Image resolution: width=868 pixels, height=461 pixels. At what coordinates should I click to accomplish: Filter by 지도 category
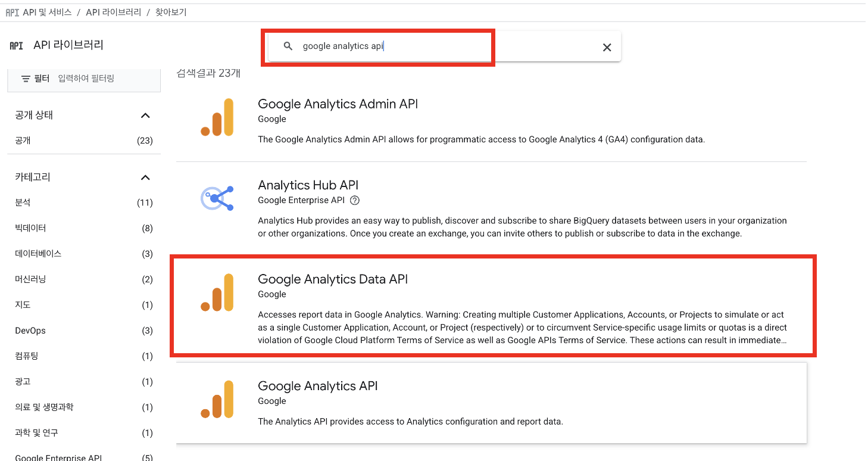point(84,305)
